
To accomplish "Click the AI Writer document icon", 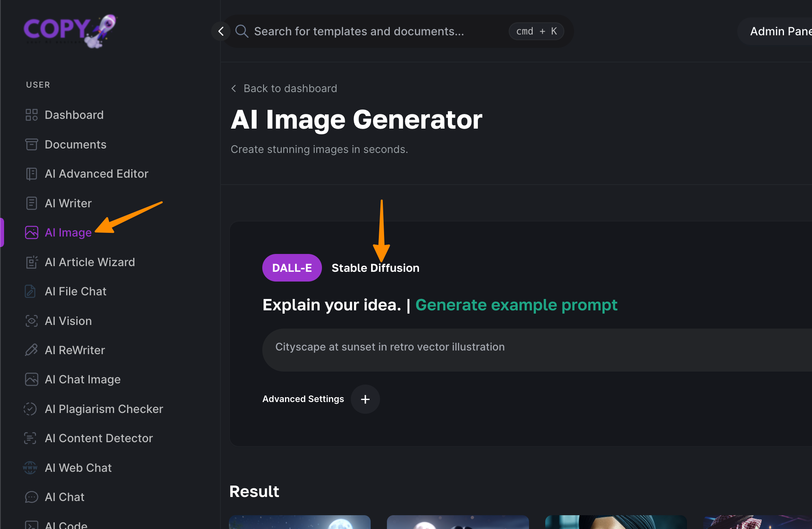I will point(31,203).
